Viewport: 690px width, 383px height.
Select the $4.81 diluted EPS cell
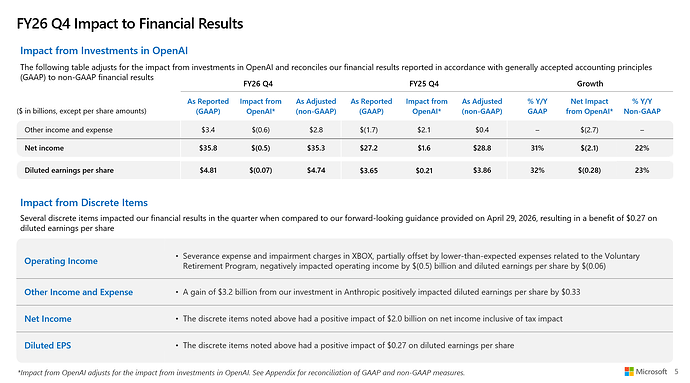click(x=208, y=170)
